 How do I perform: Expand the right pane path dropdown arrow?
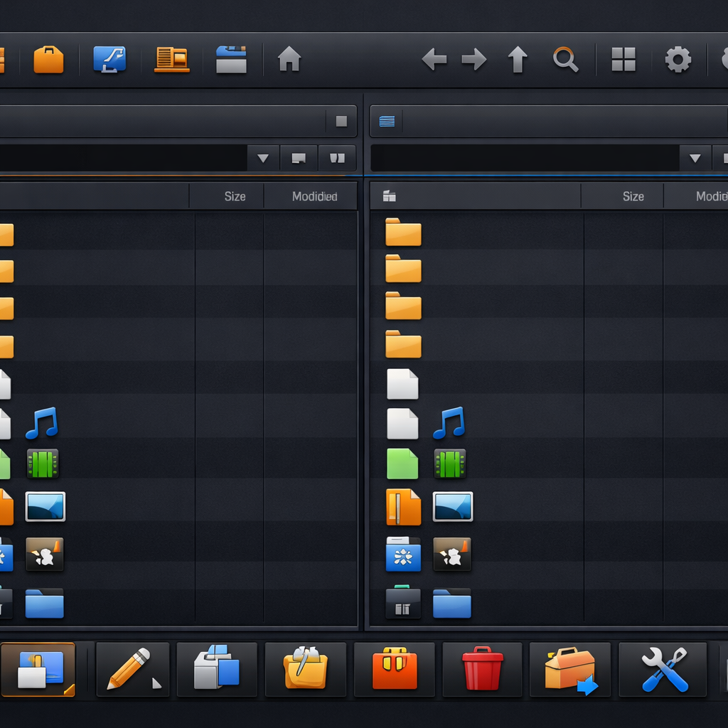coord(695,158)
